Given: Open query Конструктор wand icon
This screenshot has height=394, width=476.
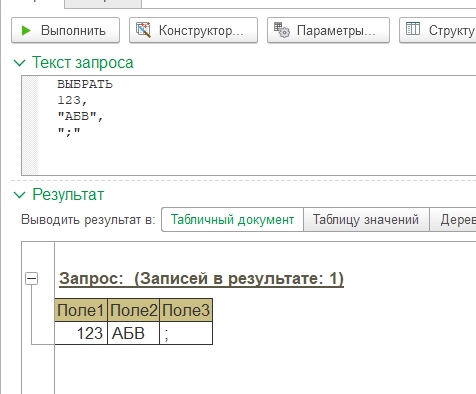Looking at the screenshot, I should click(144, 30).
